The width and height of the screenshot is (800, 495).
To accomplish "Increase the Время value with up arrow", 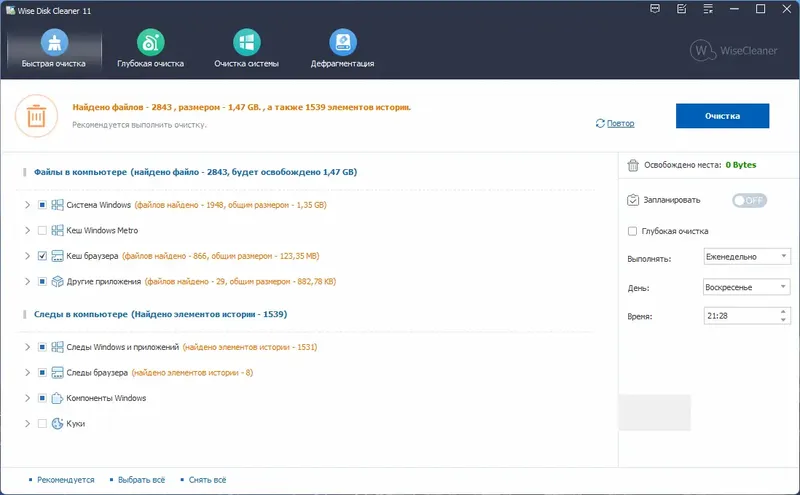I will click(x=783, y=312).
